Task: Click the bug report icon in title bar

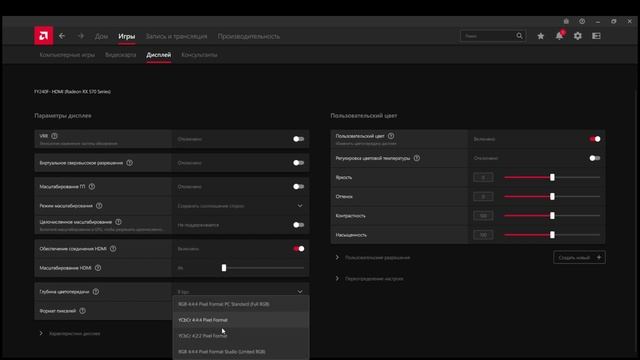Action: 566,21
